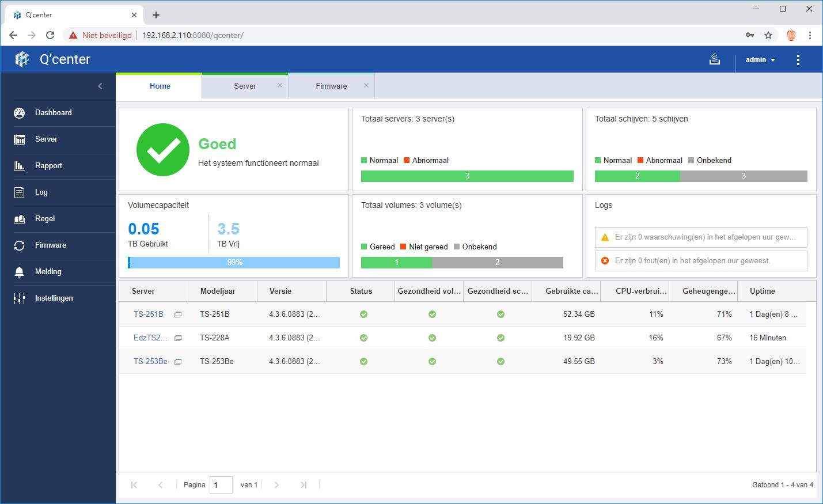The width and height of the screenshot is (823, 504).
Task: Sort by the Uptime column header
Action: point(762,291)
